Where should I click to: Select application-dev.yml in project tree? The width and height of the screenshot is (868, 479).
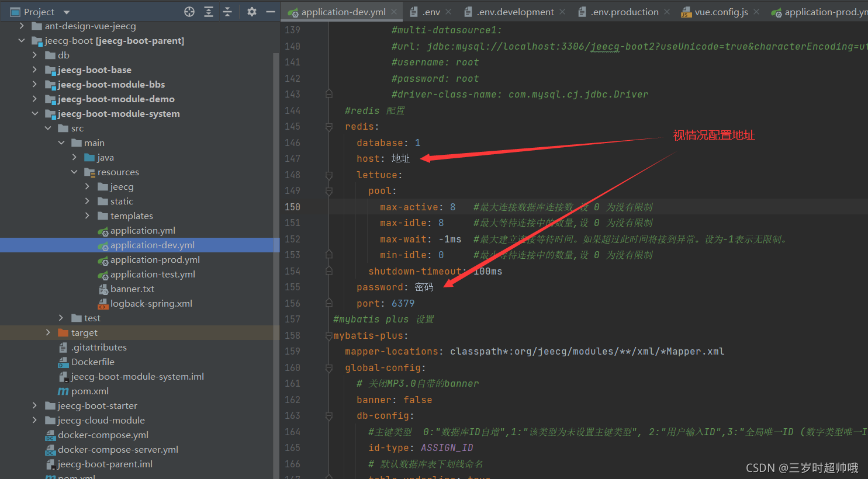(152, 245)
